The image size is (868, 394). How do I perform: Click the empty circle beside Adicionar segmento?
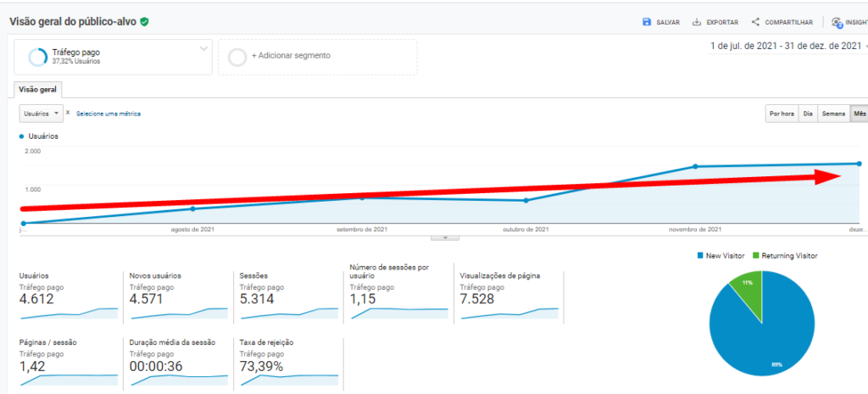236,56
